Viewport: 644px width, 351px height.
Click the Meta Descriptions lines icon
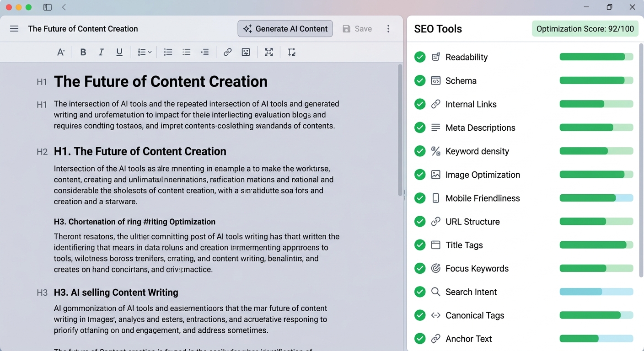436,128
